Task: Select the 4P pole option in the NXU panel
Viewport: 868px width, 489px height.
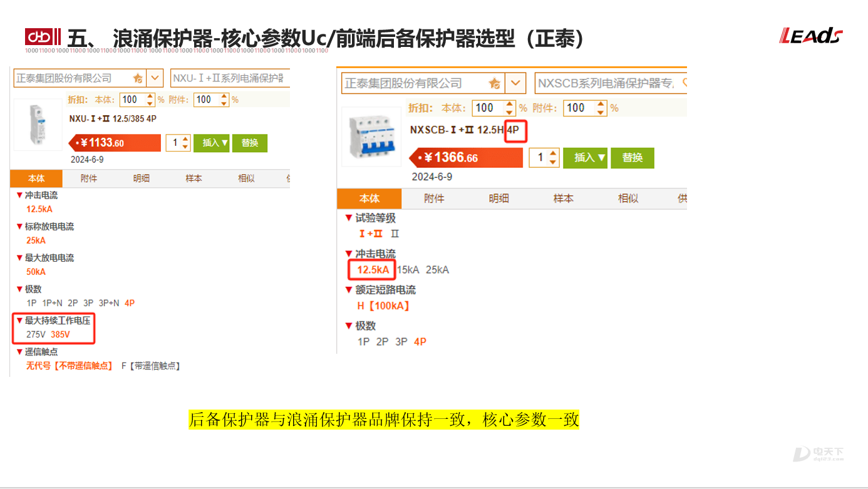Action: [130, 303]
